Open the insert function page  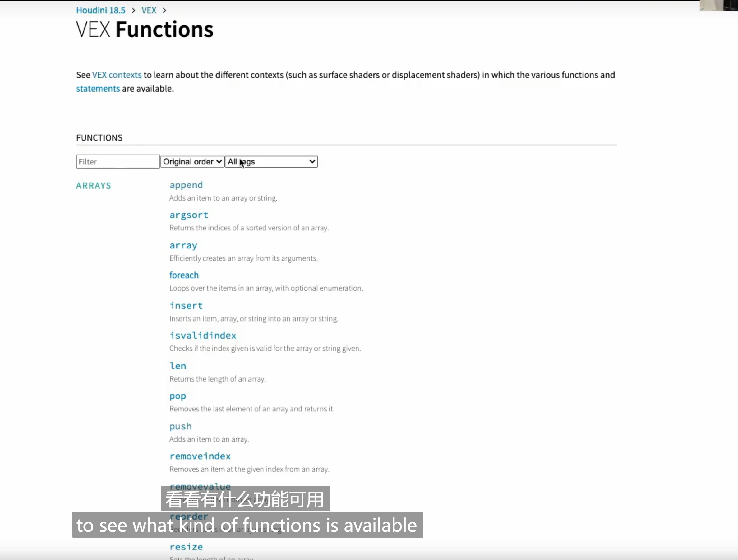(x=186, y=305)
